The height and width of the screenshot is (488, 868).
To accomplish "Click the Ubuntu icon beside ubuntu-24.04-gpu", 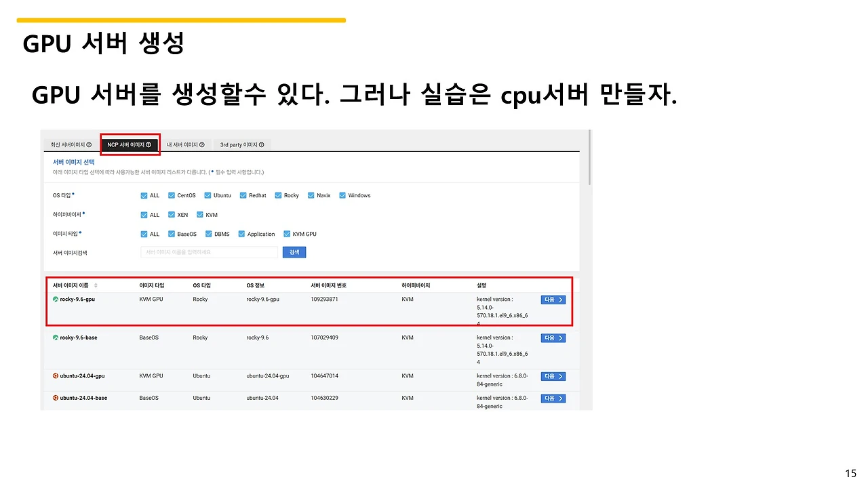I will click(x=55, y=376).
